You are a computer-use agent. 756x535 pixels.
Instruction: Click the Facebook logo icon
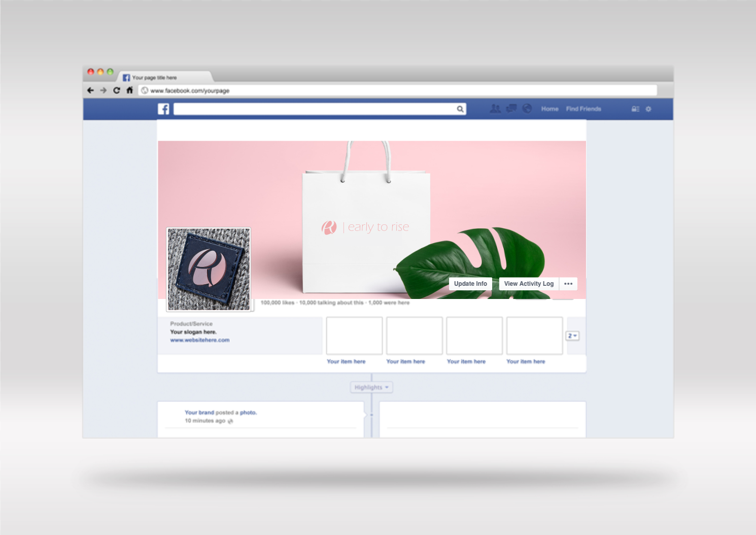[163, 109]
